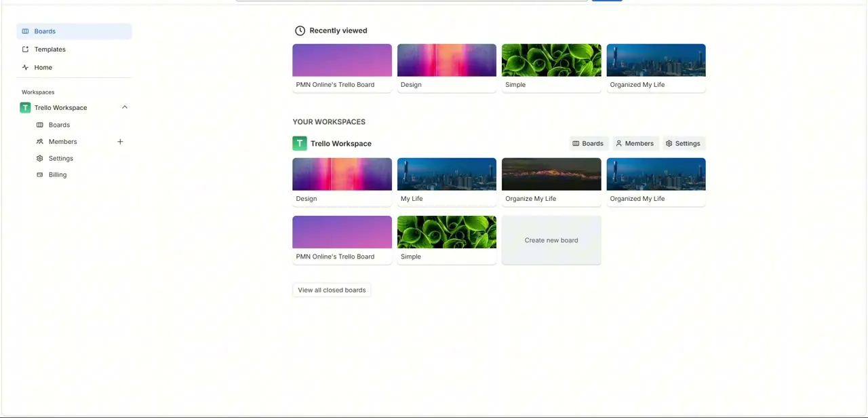Click the Workspaces label in the sidebar
Image resolution: width=868 pixels, height=418 pixels.
pos(38,92)
